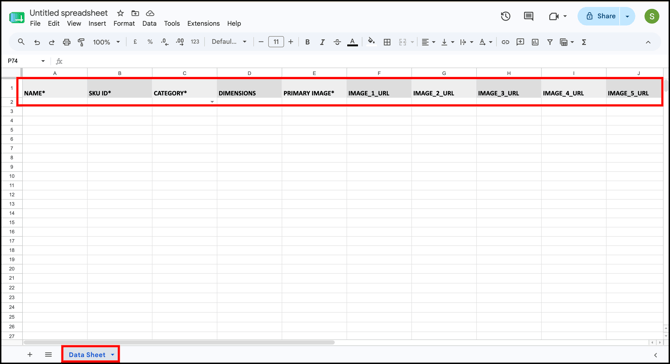Click the name box showing P74
The height and width of the screenshot is (364, 670).
26,61
